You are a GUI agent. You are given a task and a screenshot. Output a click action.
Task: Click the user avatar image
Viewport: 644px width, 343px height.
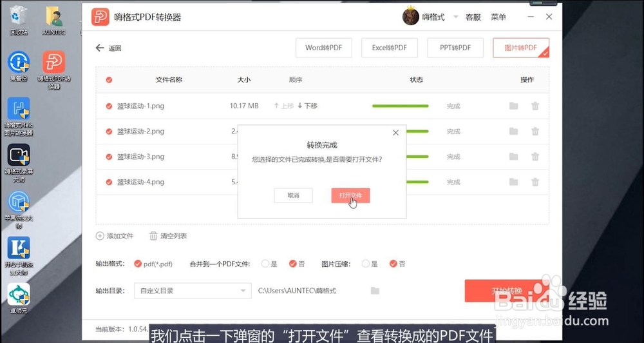410,17
